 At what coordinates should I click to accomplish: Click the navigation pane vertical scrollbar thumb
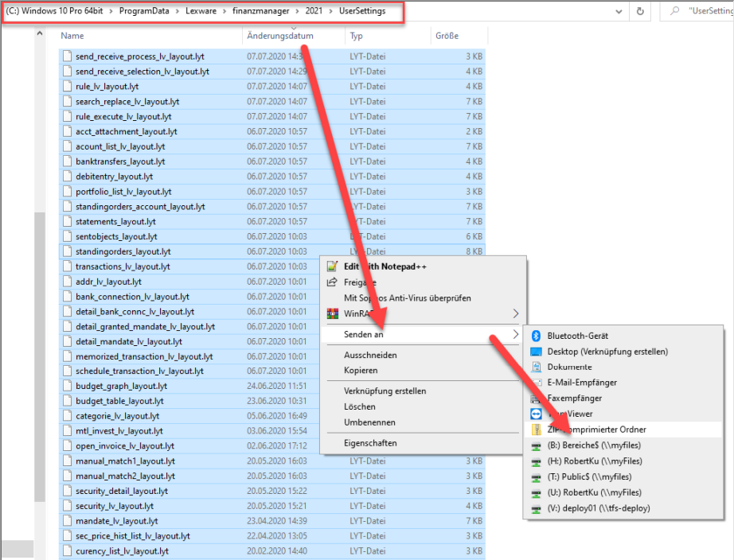[40, 356]
